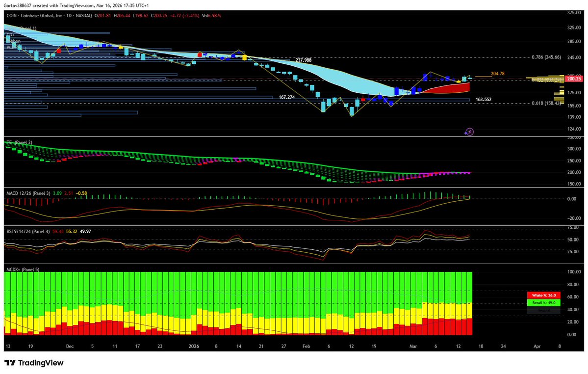588x374 pixels.
Task: Click the low value L198.62
Action: (x=141, y=16)
